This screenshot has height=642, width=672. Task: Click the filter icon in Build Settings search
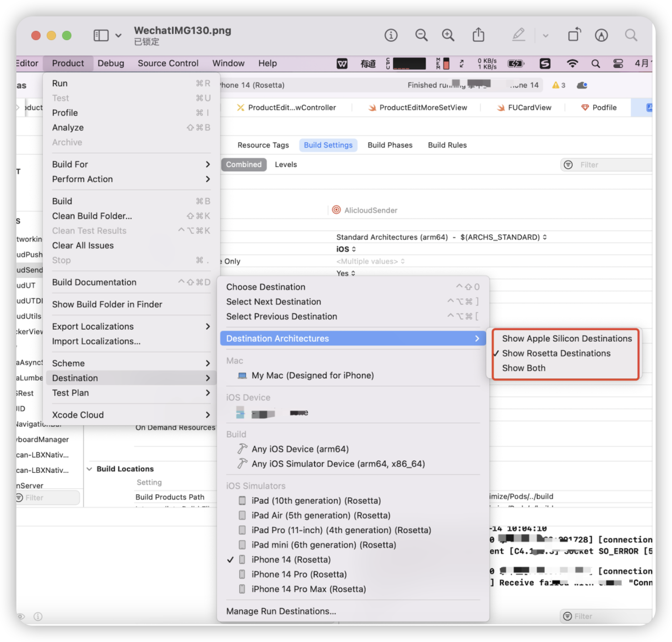568,165
